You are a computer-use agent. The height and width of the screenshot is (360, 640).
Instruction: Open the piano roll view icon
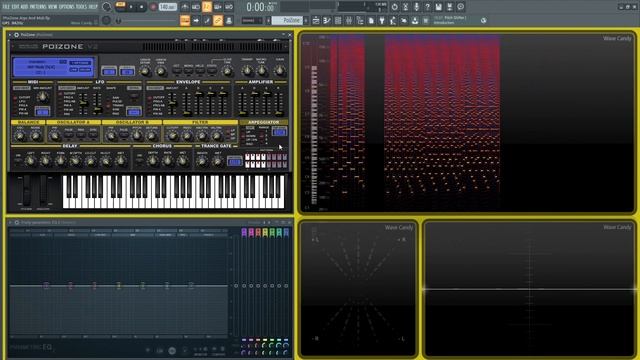(x=327, y=20)
